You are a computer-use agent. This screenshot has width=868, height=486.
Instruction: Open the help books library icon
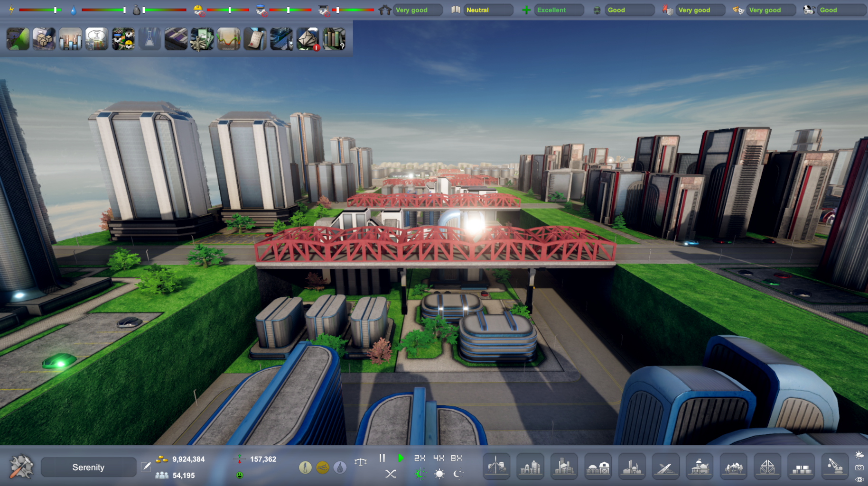[x=334, y=39]
